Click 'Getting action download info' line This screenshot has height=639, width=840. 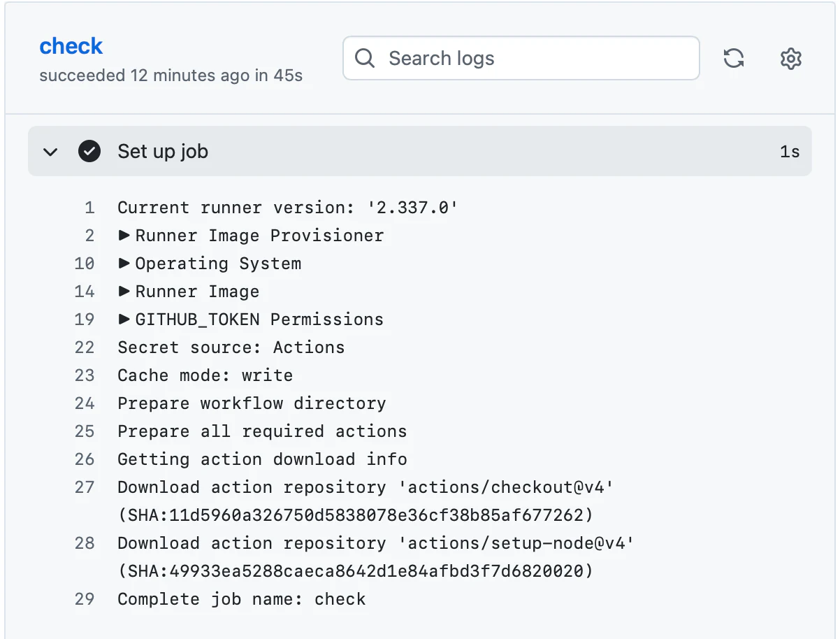pyautogui.click(x=262, y=459)
